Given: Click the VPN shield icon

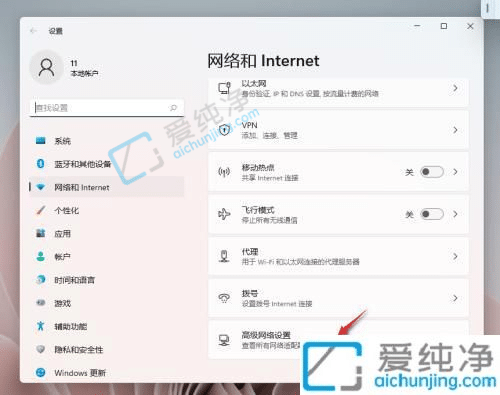Looking at the screenshot, I should click(x=224, y=130).
